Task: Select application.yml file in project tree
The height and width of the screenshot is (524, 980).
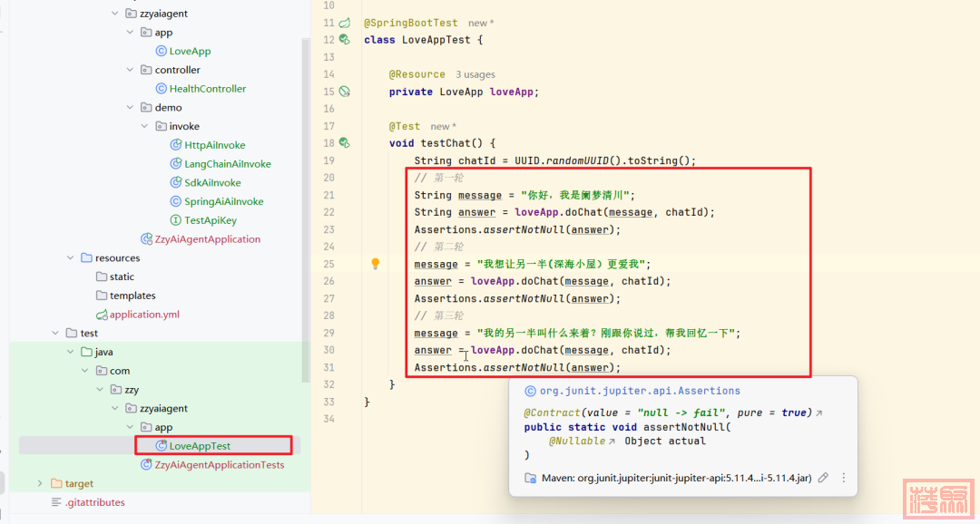Action: click(x=144, y=315)
